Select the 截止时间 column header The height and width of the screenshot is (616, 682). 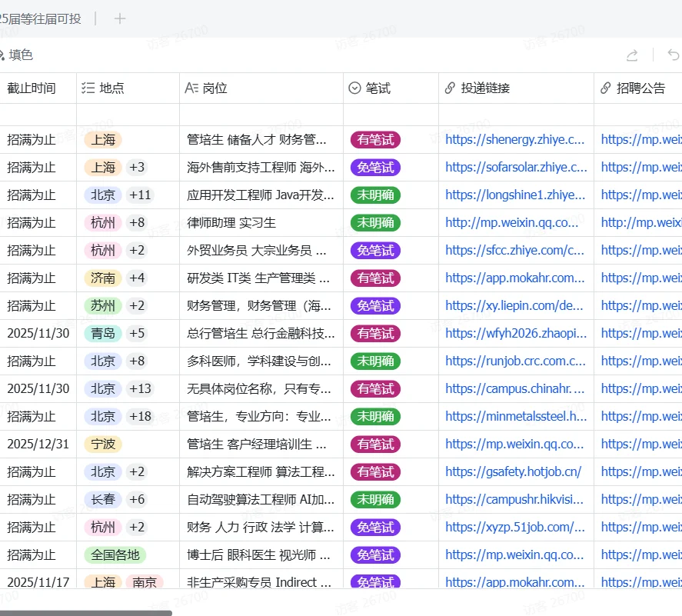click(32, 88)
